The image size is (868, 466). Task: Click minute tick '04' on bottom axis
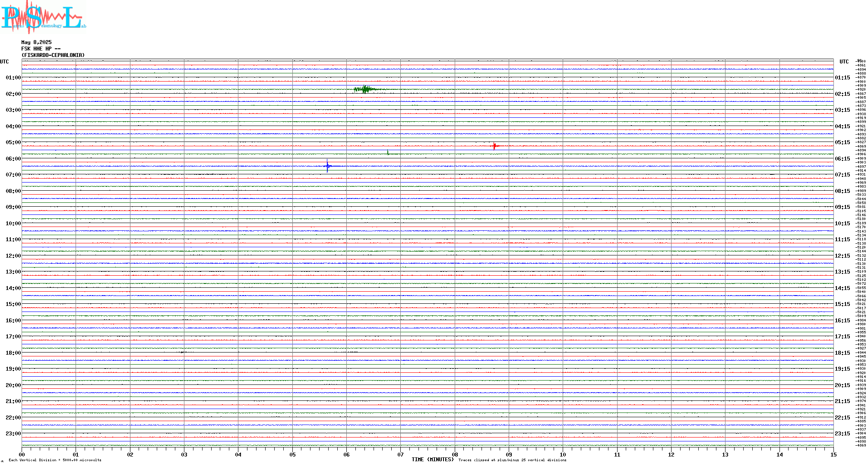(238, 454)
